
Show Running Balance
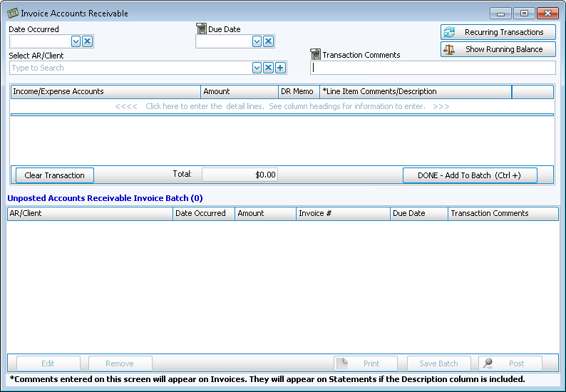(x=498, y=49)
